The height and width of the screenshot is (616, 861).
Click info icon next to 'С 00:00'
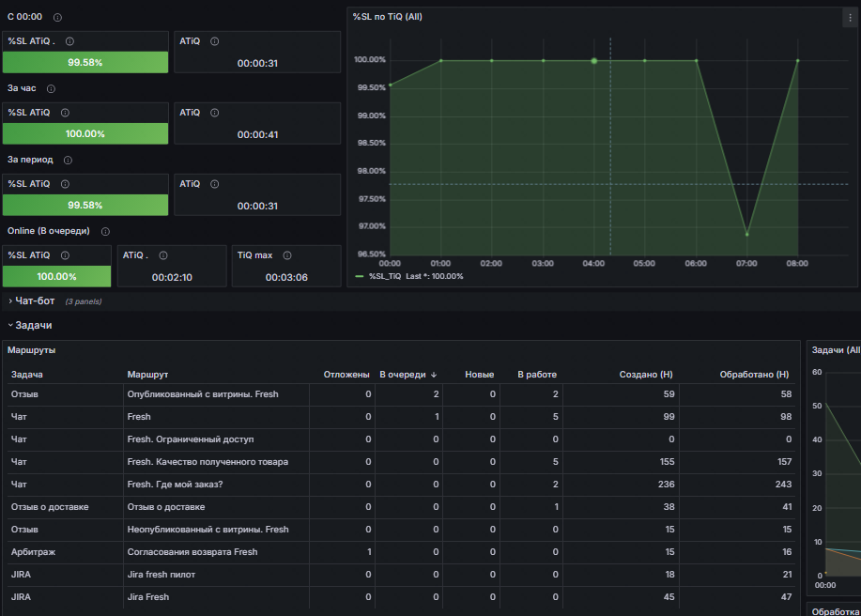click(x=57, y=18)
